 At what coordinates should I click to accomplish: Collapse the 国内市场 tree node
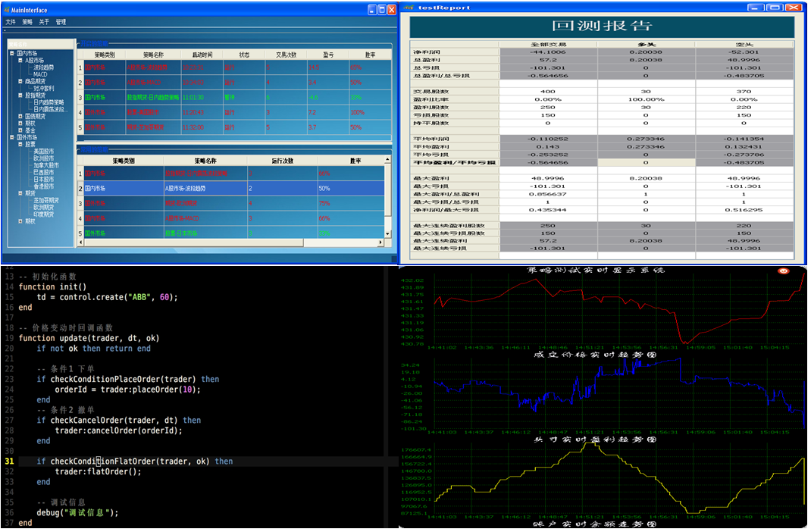[12, 54]
